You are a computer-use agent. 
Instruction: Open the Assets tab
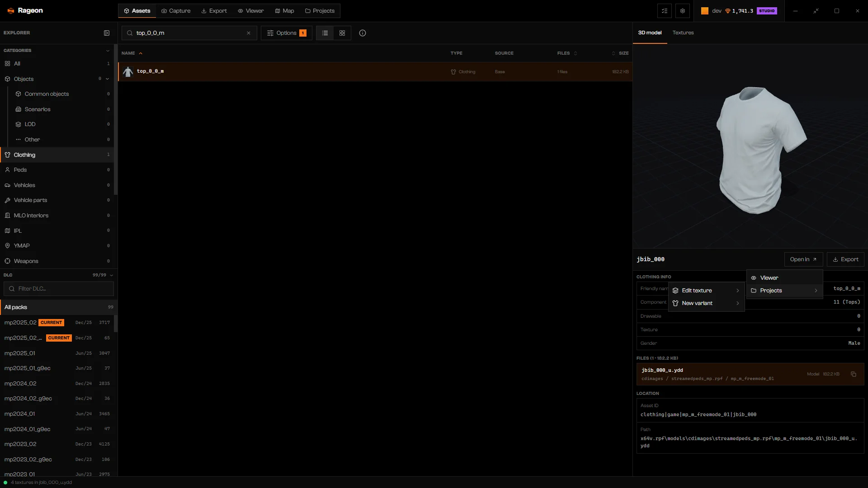click(x=137, y=11)
